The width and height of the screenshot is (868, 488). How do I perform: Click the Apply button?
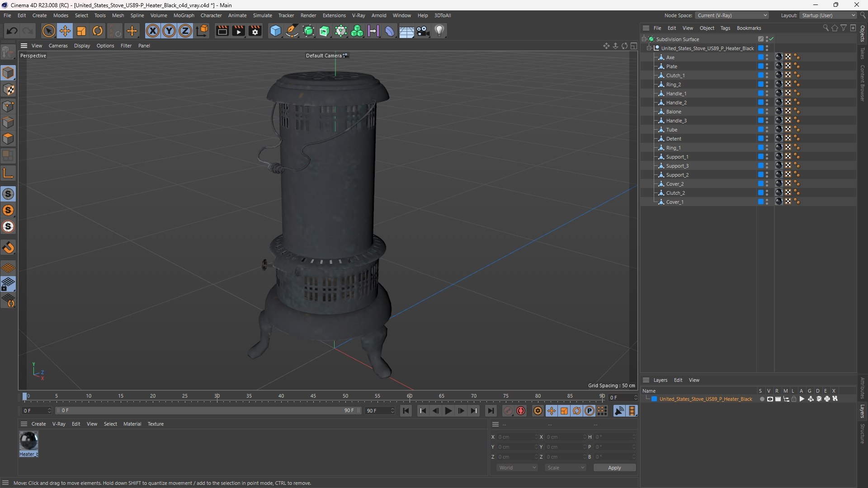click(614, 468)
